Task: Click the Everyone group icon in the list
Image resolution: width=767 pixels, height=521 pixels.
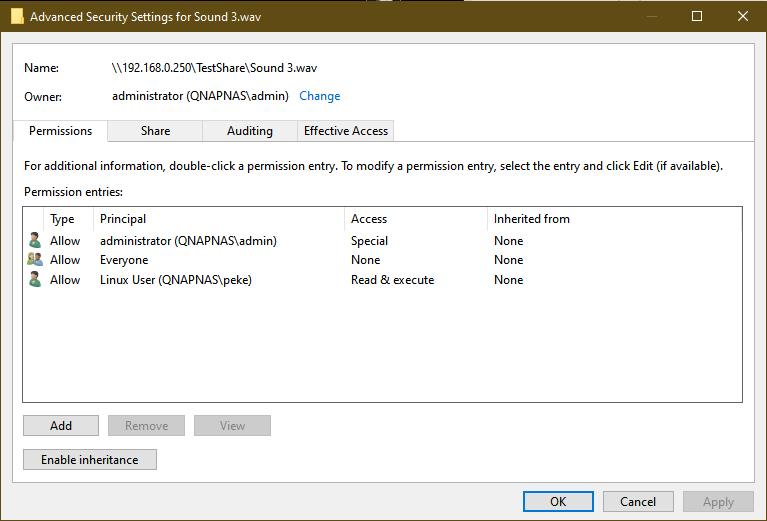Action: tap(35, 260)
